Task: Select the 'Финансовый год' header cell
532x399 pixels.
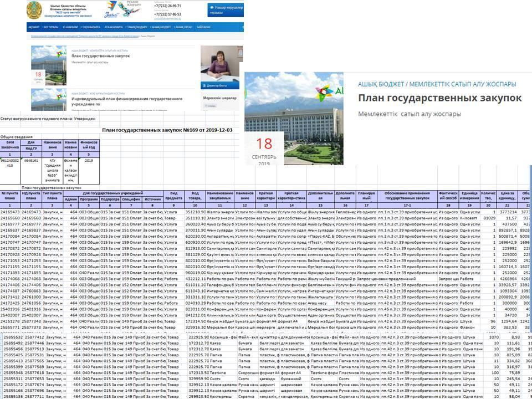Action: click(x=89, y=145)
